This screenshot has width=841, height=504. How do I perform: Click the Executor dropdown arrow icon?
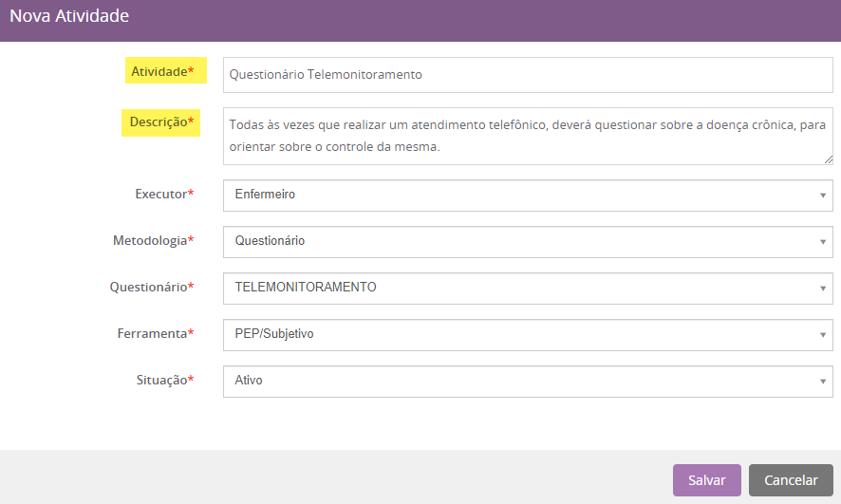822,196
